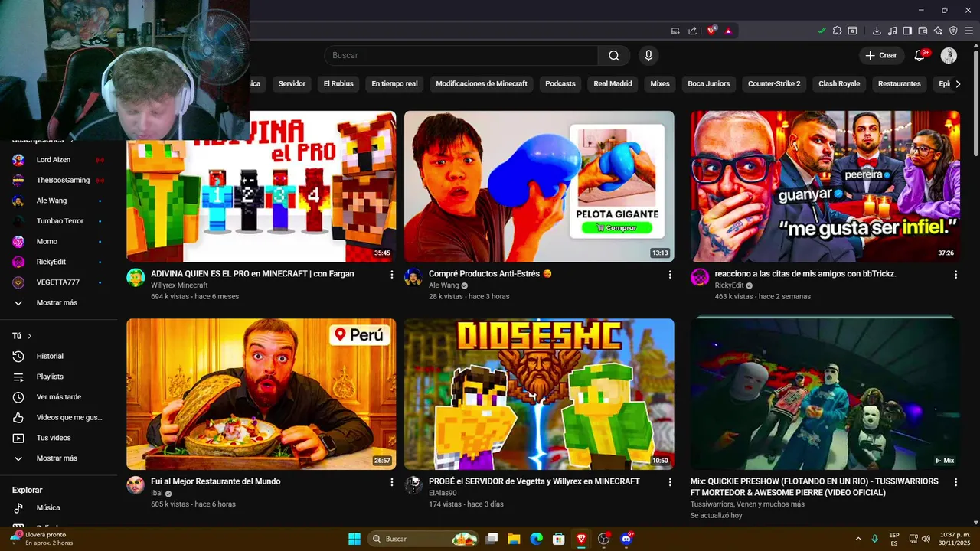Open VEGETTA777 subscription channel
Image resolution: width=980 pixels, height=551 pixels.
(58, 282)
